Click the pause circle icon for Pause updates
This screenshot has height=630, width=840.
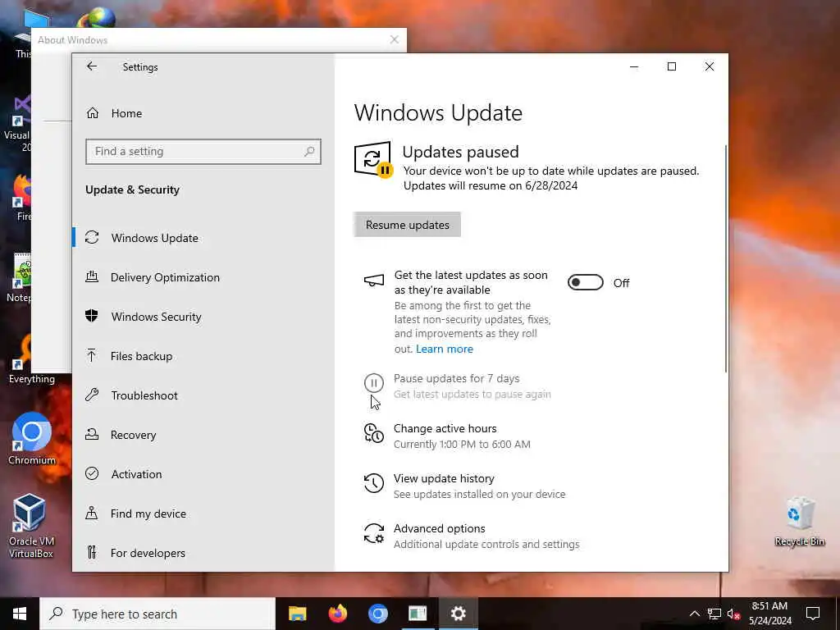tap(374, 383)
